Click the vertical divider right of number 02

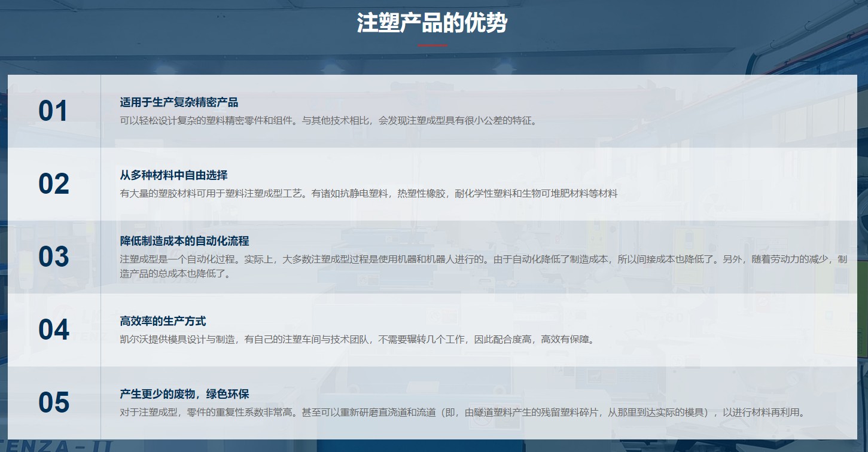(x=100, y=184)
